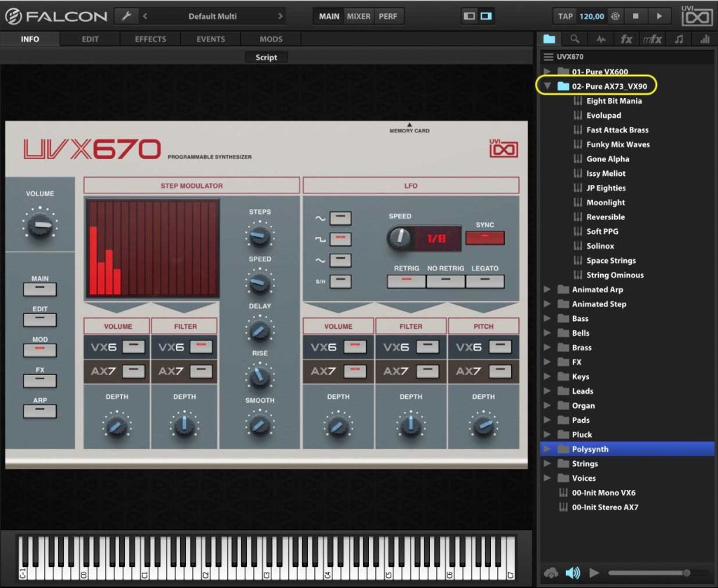Viewport: 718px width, 588px height.
Task: Click the music note browser tab
Action: point(679,39)
